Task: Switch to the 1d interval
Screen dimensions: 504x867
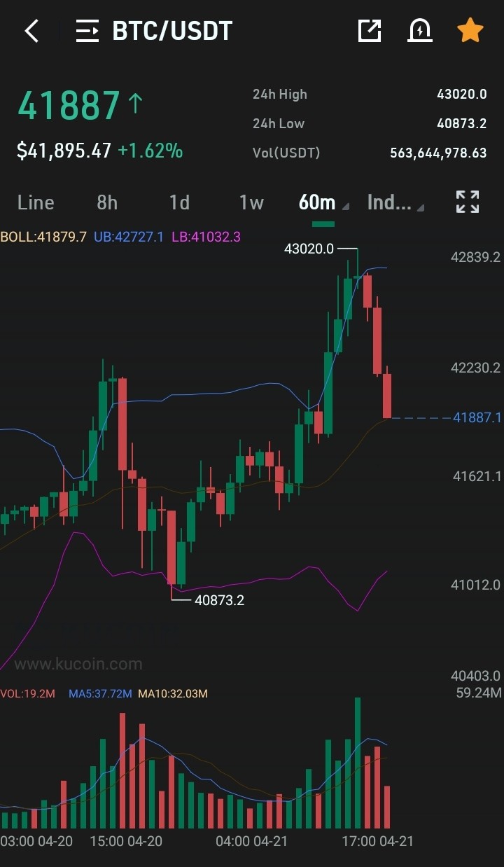Action: pyautogui.click(x=179, y=202)
